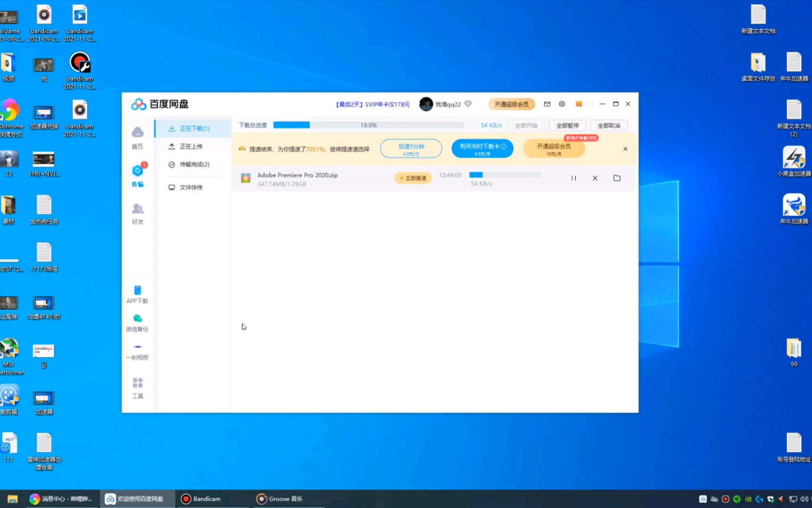Image resolution: width=812 pixels, height=508 pixels.
Task: Select the 雷神加速器白嫖合集 desktop file
Action: pyautogui.click(x=44, y=451)
